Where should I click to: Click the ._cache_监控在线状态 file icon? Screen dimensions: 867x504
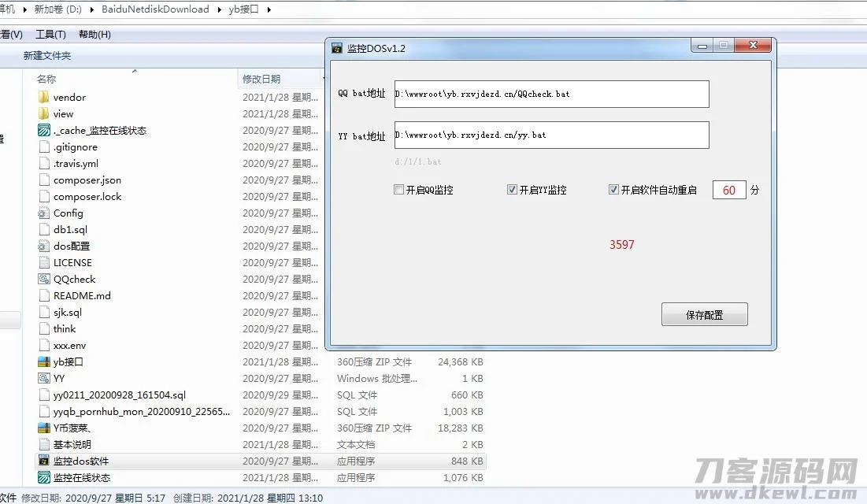click(44, 130)
